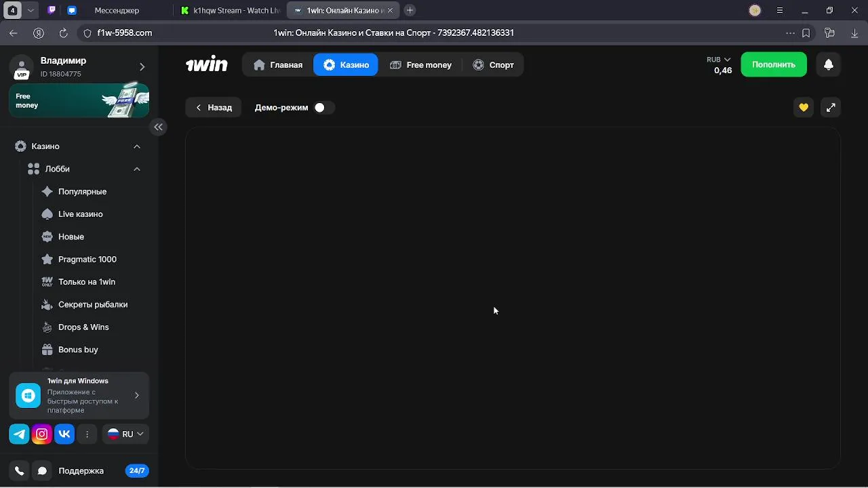Click the browser back arrow
Viewport: 868px width, 488px height.
tap(14, 33)
